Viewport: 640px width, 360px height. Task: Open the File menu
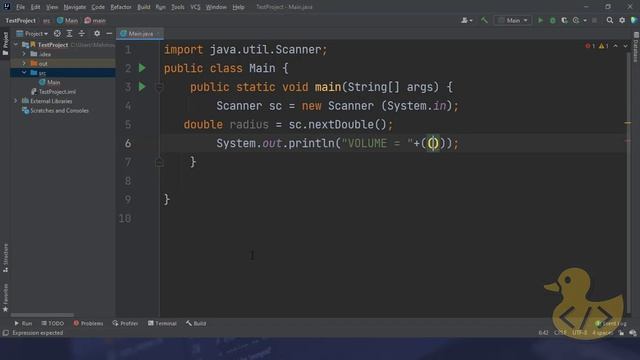tap(20, 7)
